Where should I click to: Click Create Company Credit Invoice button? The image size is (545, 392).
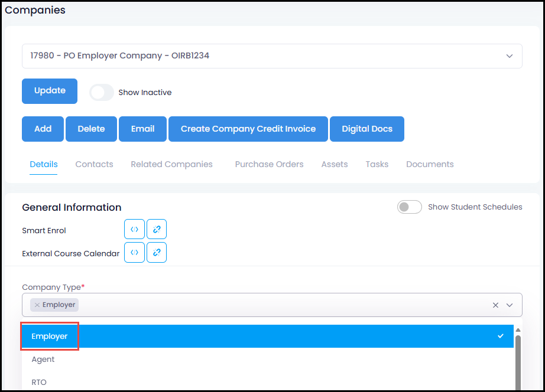248,129
